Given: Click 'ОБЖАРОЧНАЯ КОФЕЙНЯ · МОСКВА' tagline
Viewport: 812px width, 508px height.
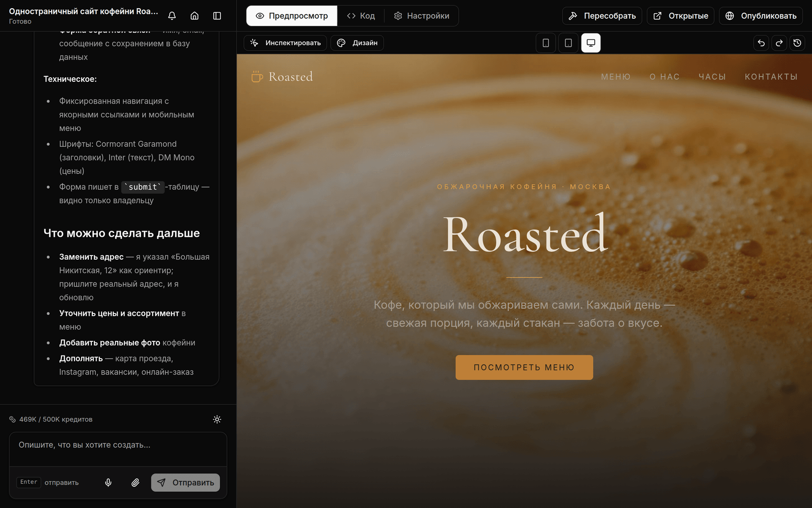Looking at the screenshot, I should click(524, 187).
